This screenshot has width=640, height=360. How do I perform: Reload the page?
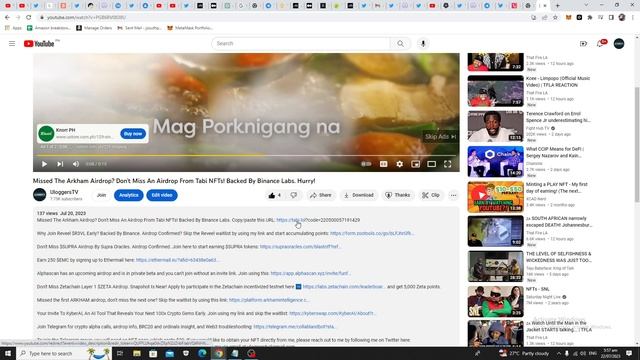[29, 18]
